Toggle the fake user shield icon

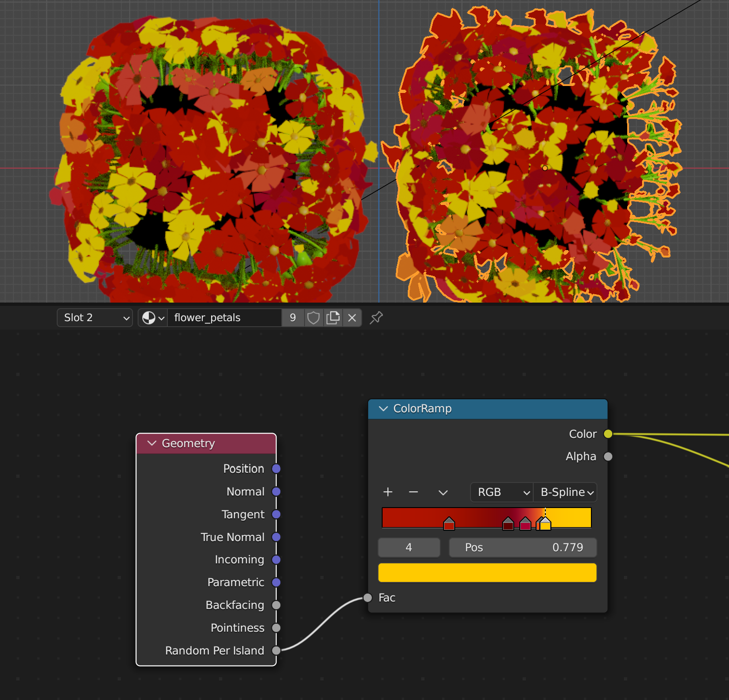(x=314, y=317)
